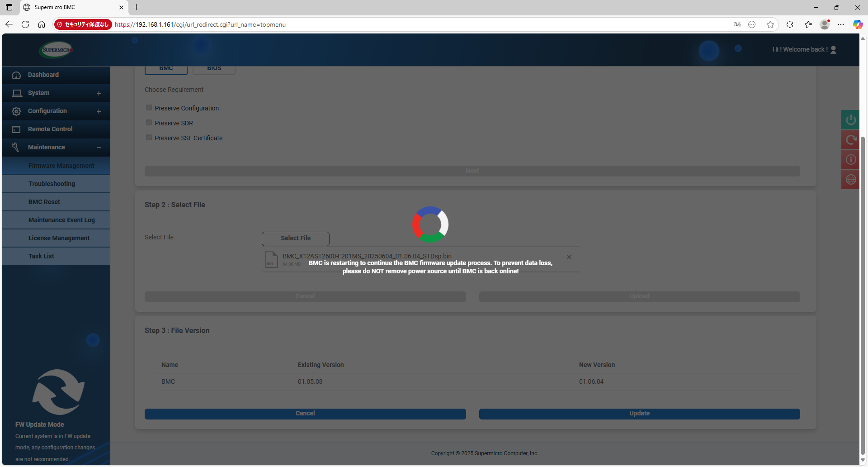Click the Supermicro logo

57,50
